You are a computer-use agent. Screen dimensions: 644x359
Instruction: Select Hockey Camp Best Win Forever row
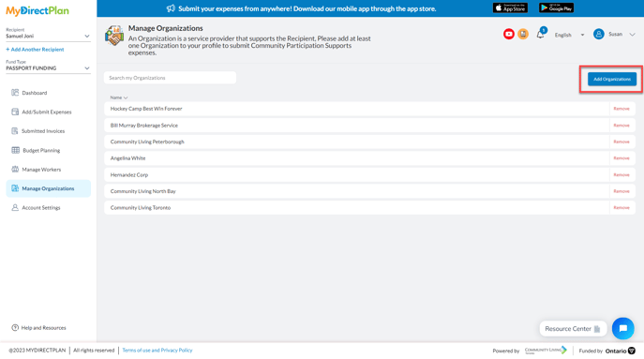click(x=369, y=109)
